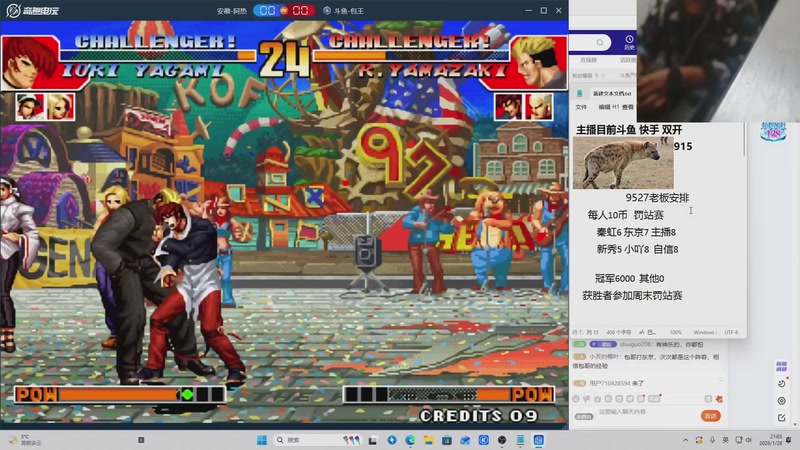
Task: Click the purple 粉丝 badge side button
Action: tap(781, 366)
